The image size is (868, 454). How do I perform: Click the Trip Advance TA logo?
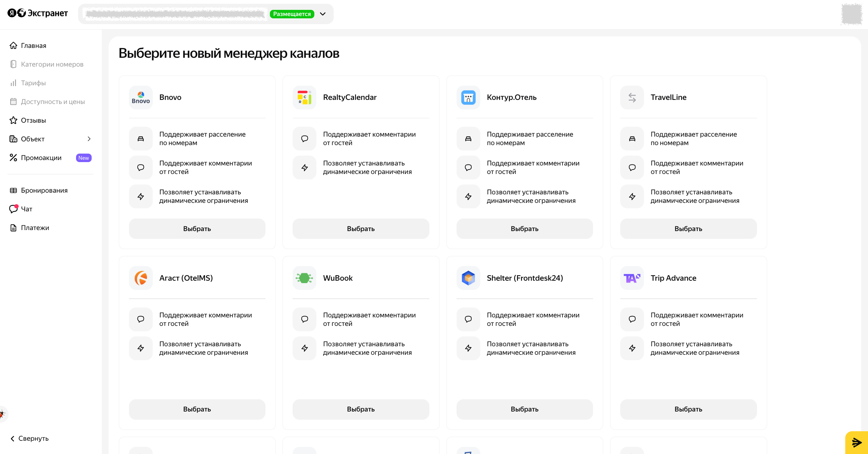click(632, 278)
